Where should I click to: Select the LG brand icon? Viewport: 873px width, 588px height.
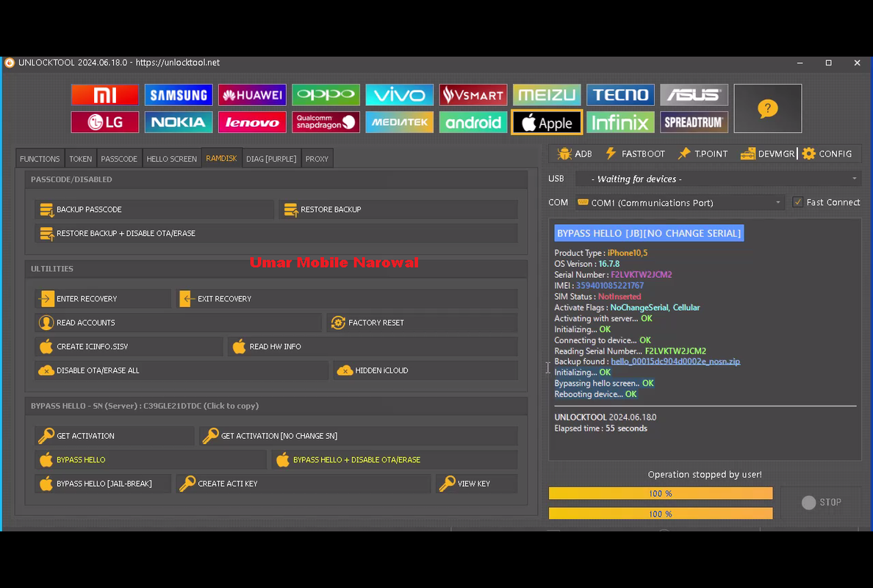point(104,122)
